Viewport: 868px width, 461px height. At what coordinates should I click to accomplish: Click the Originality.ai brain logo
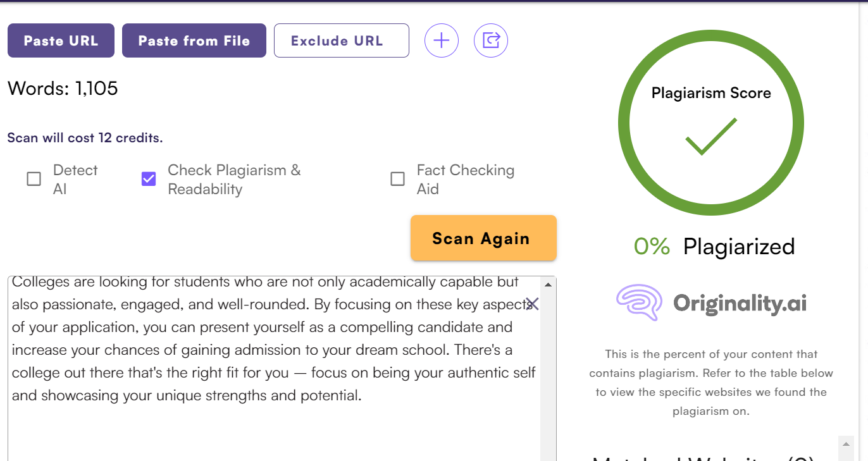(x=639, y=302)
